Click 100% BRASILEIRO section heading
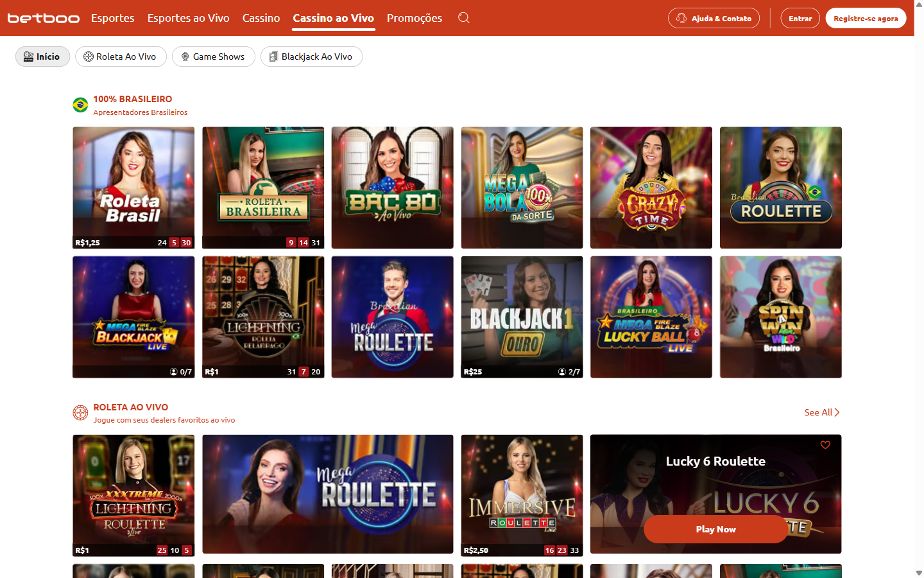The width and height of the screenshot is (924, 578). pos(133,99)
